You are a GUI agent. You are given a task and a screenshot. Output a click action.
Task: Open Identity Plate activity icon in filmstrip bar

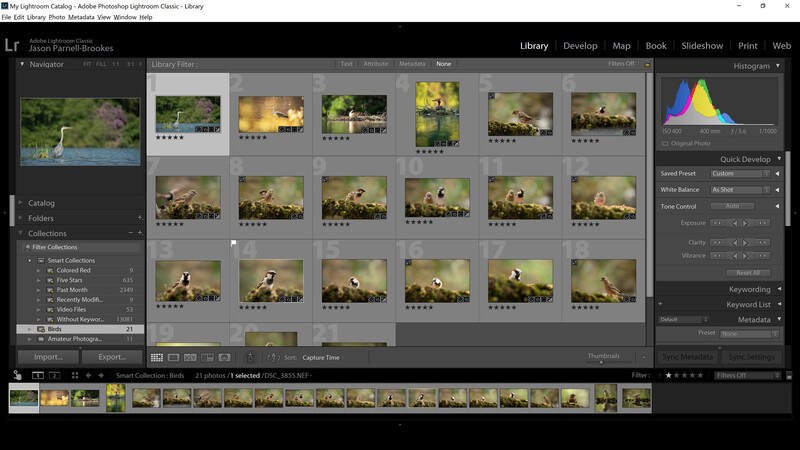(17, 375)
